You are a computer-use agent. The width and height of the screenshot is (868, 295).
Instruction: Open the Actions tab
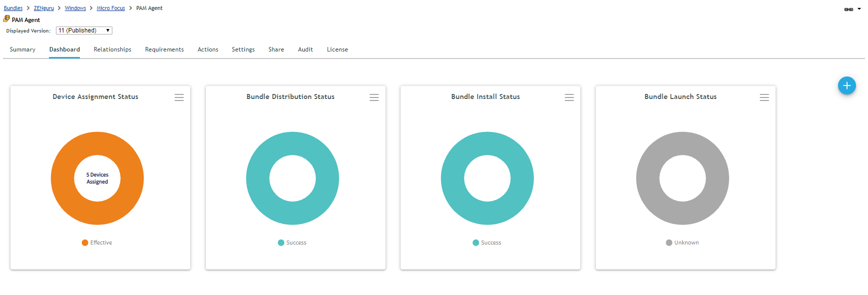(x=208, y=49)
